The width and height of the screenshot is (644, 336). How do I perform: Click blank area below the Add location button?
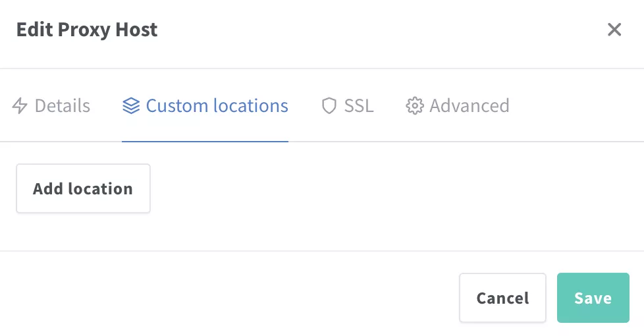click(83, 232)
